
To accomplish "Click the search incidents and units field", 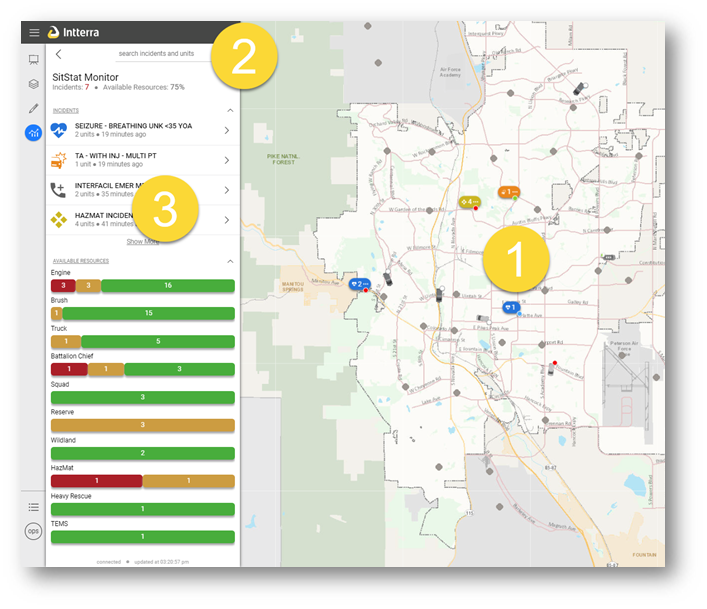I will point(162,54).
